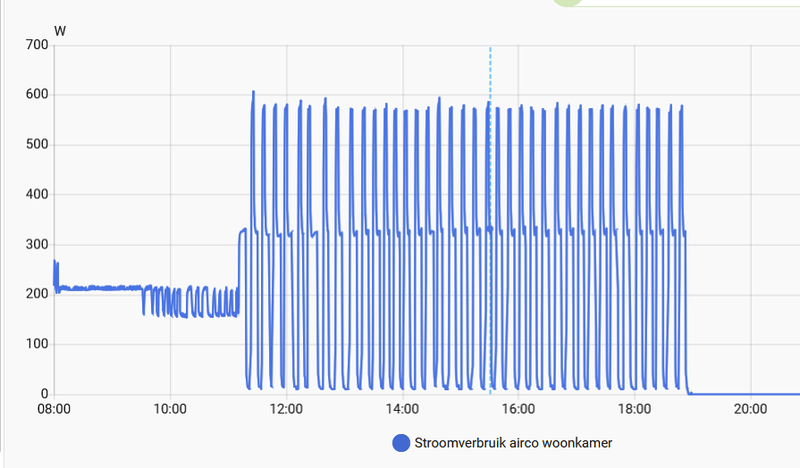Screen dimensions: 800x468
Task: Click the 'Stroomverbruik airco woonkamer' legend label
Action: tap(513, 443)
